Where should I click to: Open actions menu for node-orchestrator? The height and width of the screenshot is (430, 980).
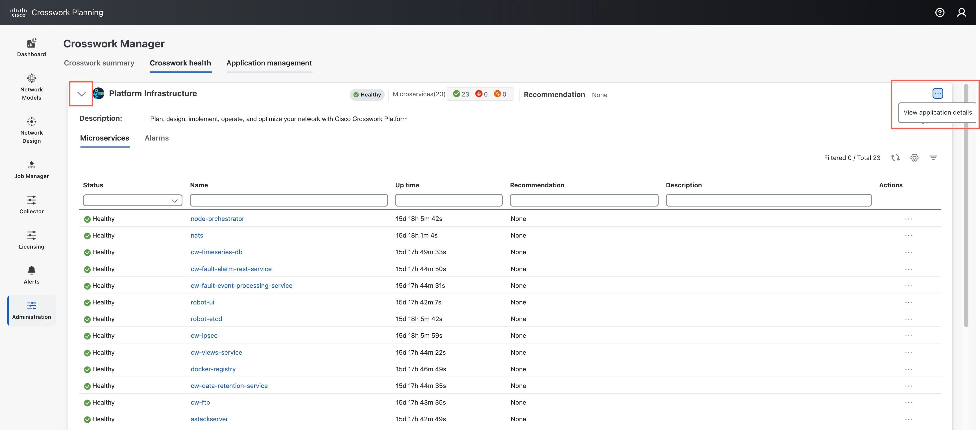(909, 219)
